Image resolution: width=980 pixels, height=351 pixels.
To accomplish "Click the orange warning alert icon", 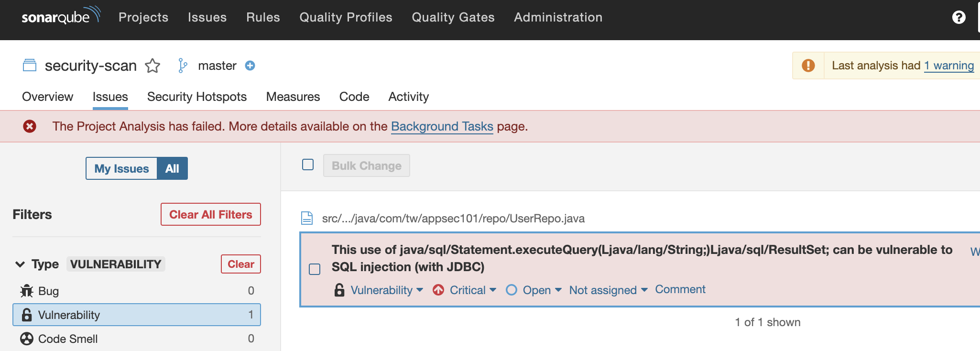I will pos(808,66).
